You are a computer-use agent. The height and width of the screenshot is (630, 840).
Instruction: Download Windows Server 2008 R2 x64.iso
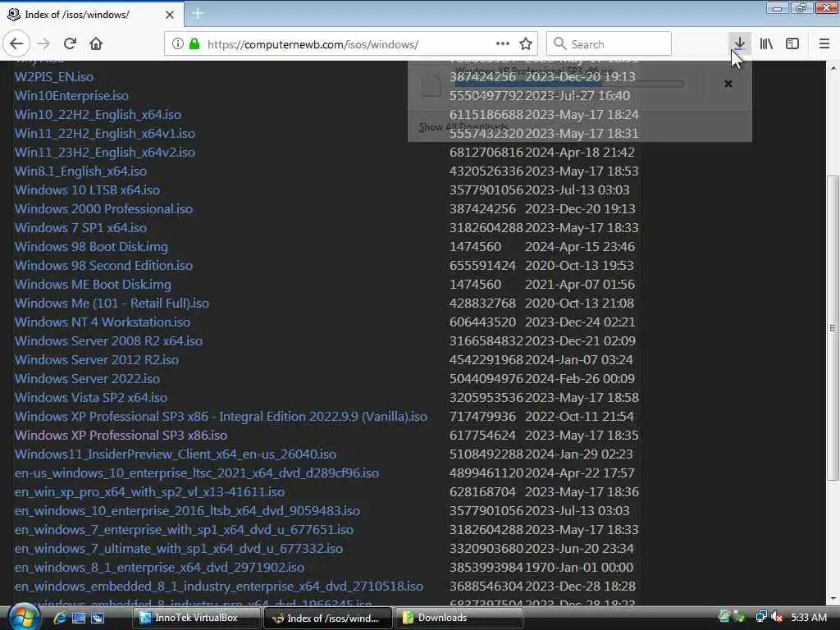(x=108, y=340)
